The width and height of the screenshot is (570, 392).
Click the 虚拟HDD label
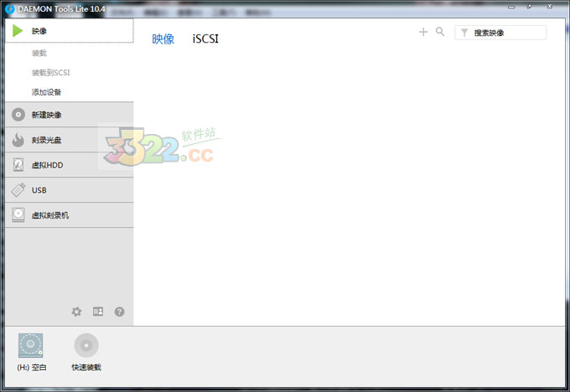pos(47,165)
